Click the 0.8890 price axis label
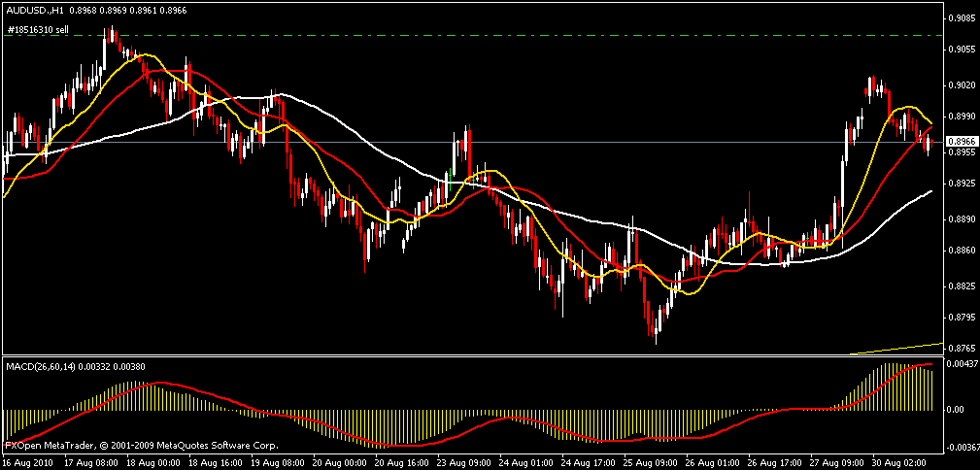Viewport: 980px width, 470px height. tap(962, 219)
